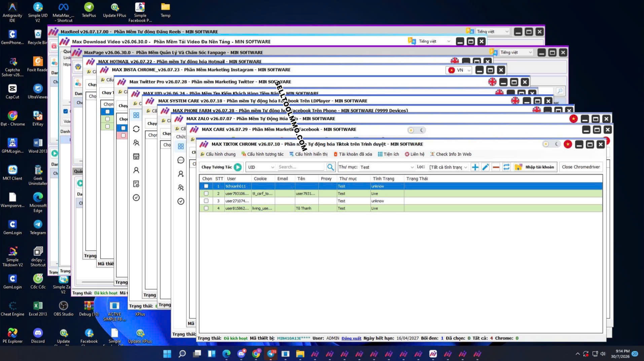The image size is (644, 361).
Task: Open Check Info In Web menu item
Action: click(451, 154)
